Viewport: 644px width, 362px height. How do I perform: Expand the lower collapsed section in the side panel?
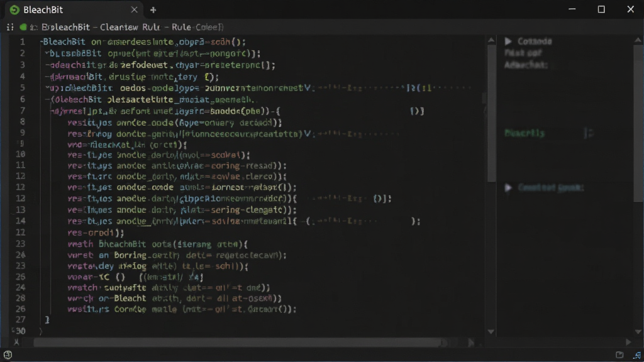(x=508, y=187)
